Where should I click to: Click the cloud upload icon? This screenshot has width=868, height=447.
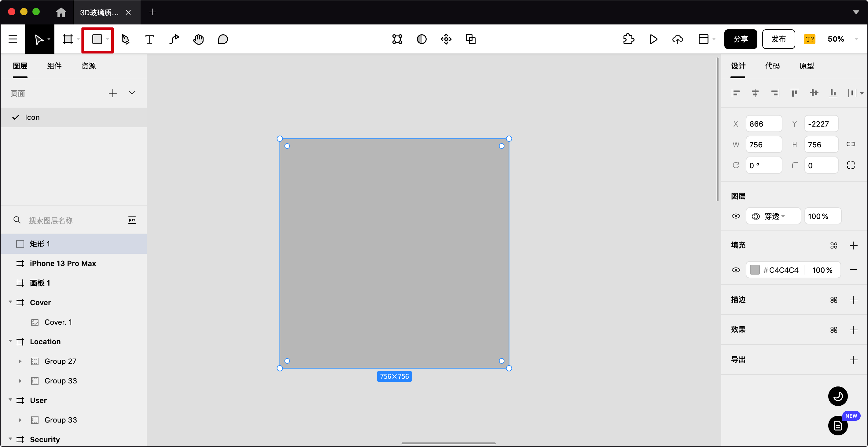point(678,39)
